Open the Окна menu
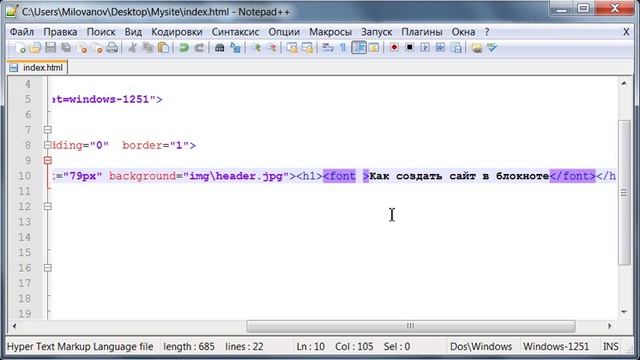Image resolution: width=640 pixels, height=360 pixels. 463,32
